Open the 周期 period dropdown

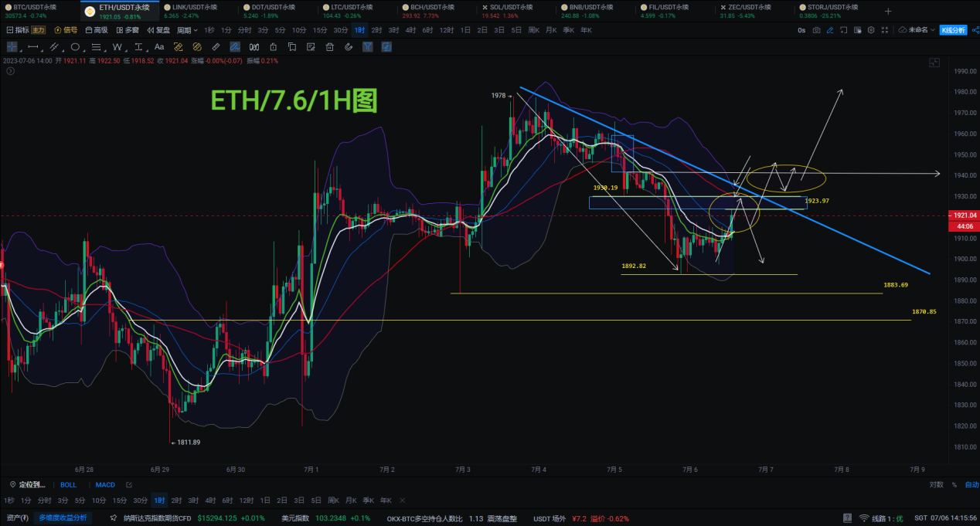pos(188,30)
